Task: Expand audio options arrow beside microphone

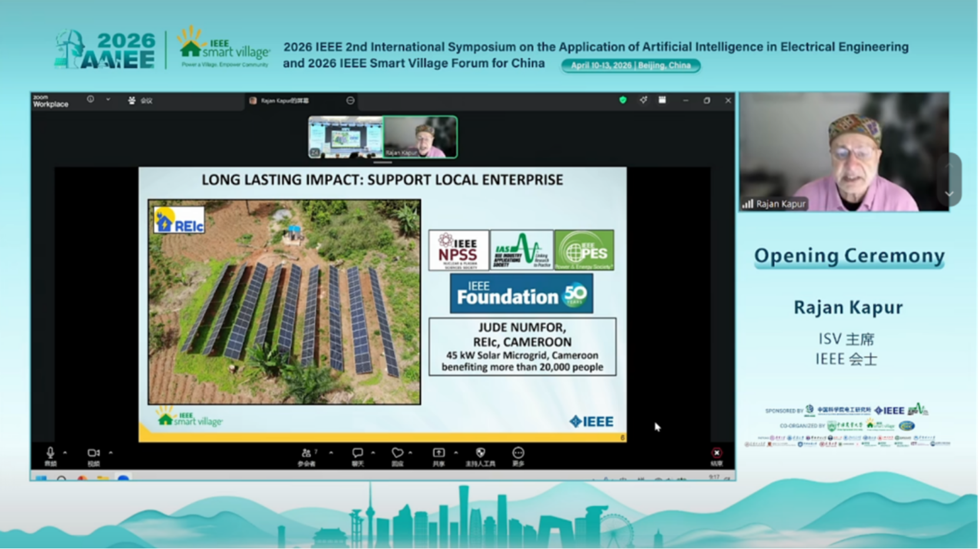Action: click(65, 453)
